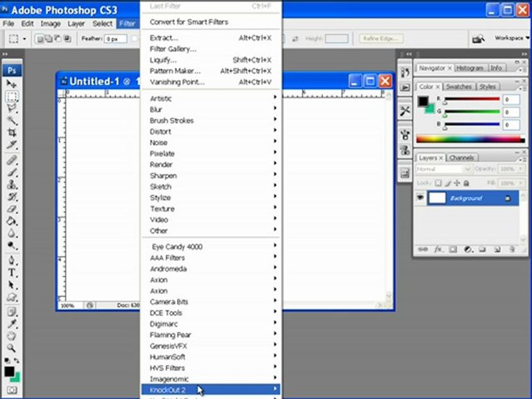Select the Zoom tool
Image resolution: width=532 pixels, height=399 pixels.
click(x=12, y=348)
